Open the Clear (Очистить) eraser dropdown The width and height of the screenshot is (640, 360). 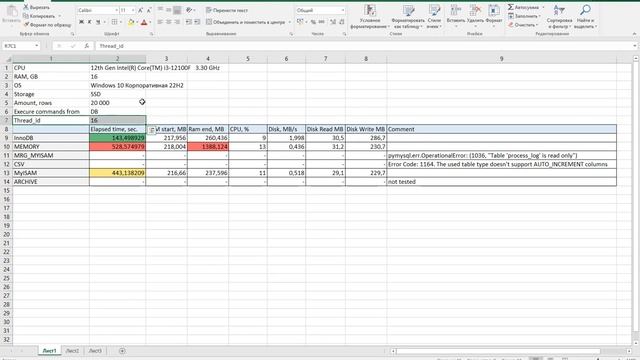pos(524,25)
